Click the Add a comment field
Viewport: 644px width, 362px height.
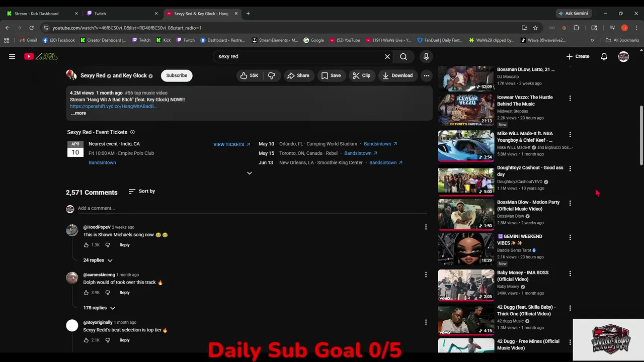252,208
